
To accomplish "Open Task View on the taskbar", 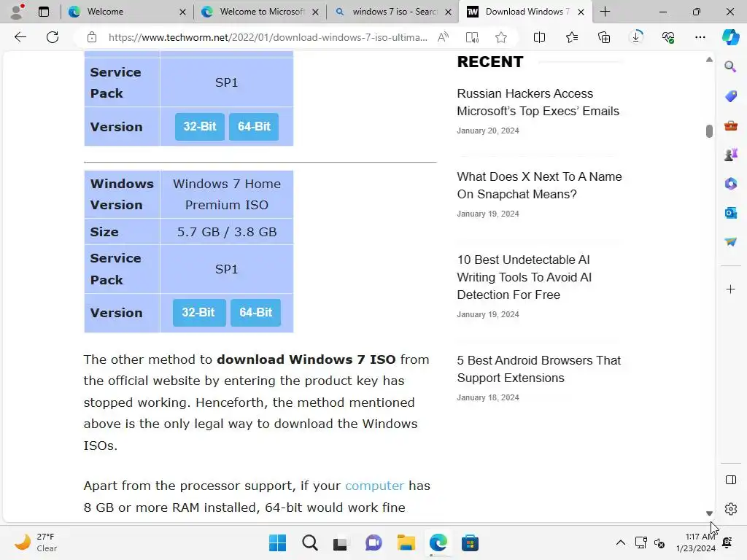I will 340,542.
